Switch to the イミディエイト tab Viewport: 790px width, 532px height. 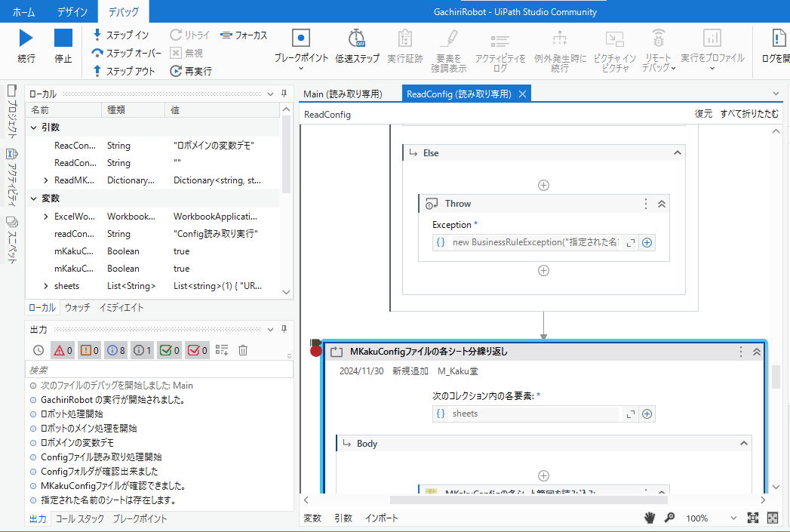[x=121, y=307]
